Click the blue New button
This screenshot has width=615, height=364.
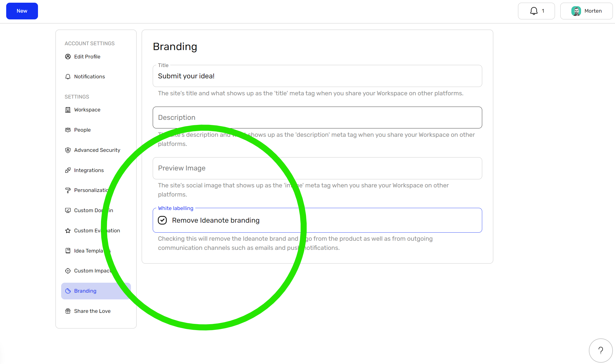[22, 11]
